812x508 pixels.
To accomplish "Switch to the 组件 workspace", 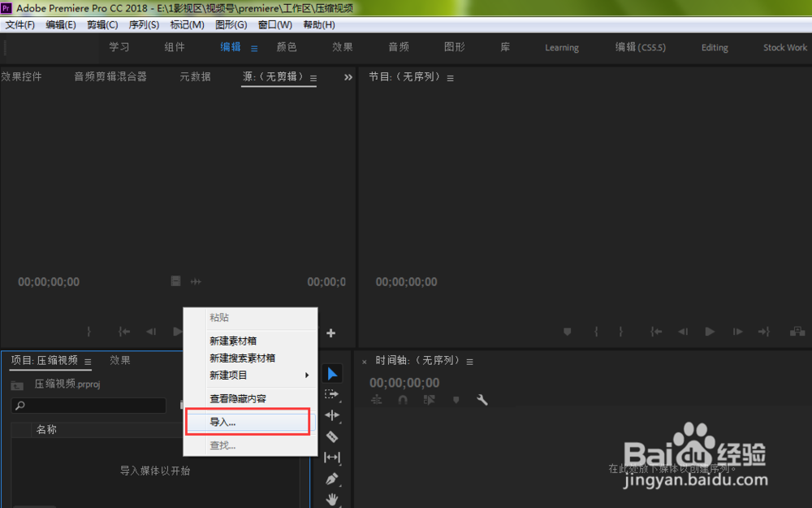I will coord(175,47).
